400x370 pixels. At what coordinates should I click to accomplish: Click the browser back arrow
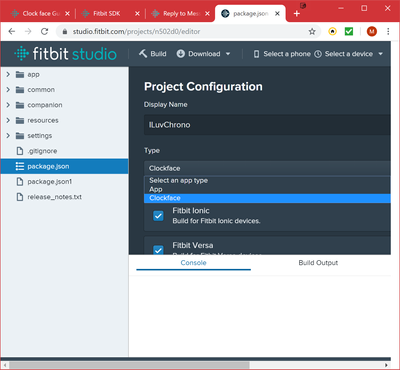pyautogui.click(x=12, y=31)
